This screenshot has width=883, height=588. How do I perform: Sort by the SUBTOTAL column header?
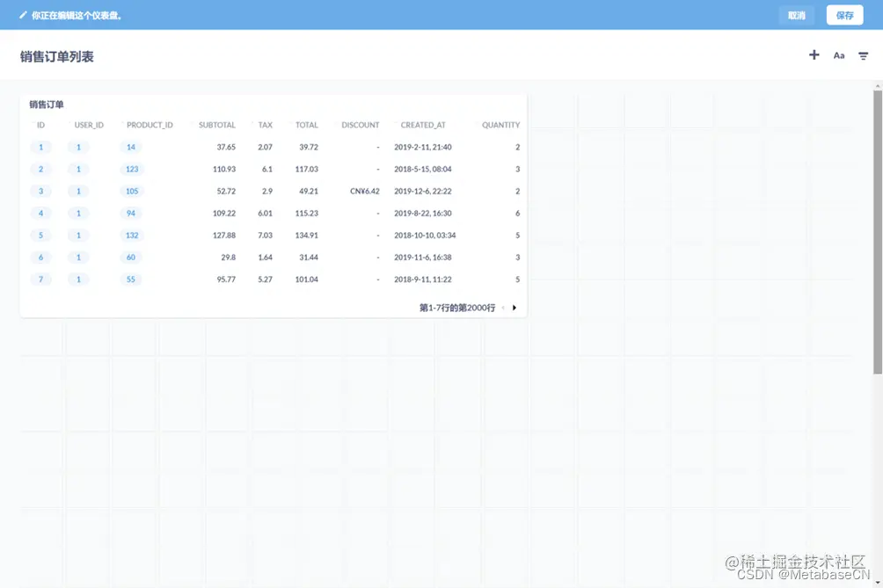217,125
